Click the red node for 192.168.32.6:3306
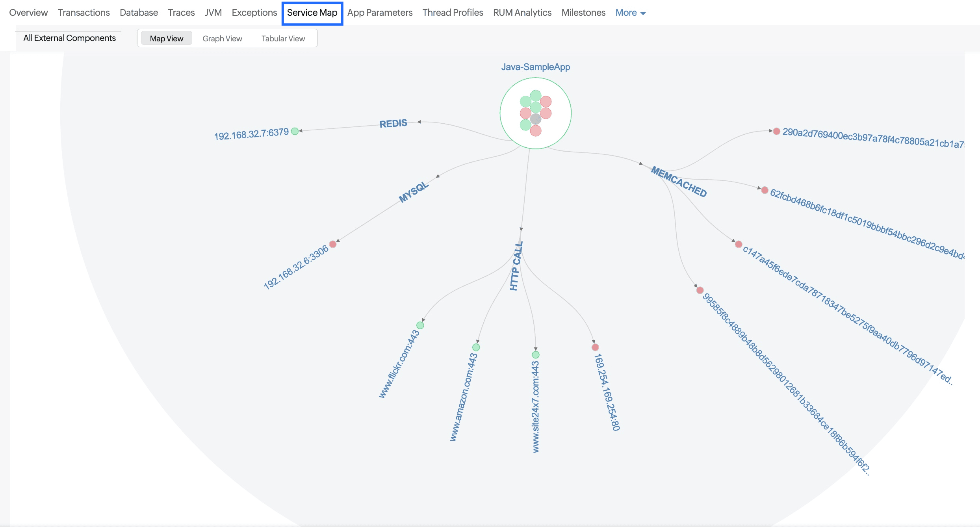The width and height of the screenshot is (980, 527). pyautogui.click(x=333, y=244)
